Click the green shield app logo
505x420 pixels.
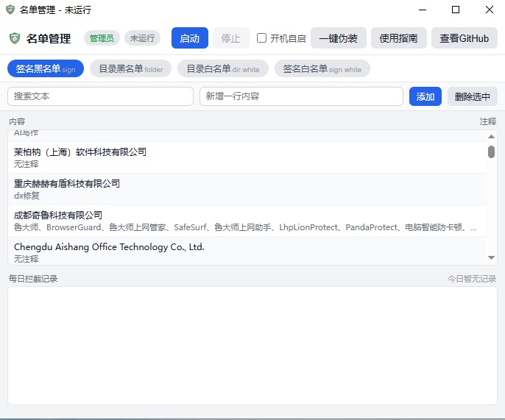coord(15,38)
